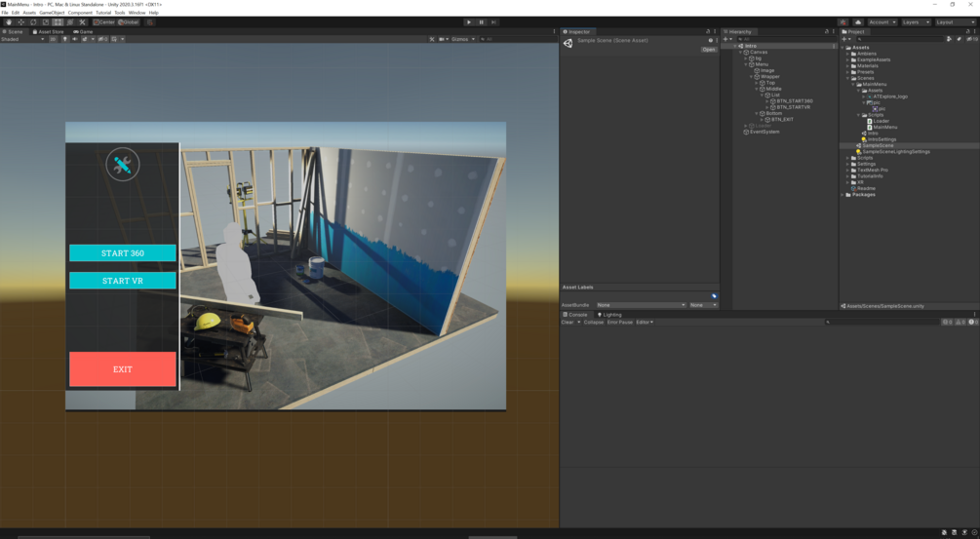Open the Window menu
Screen dimensions: 980x539
tap(137, 13)
